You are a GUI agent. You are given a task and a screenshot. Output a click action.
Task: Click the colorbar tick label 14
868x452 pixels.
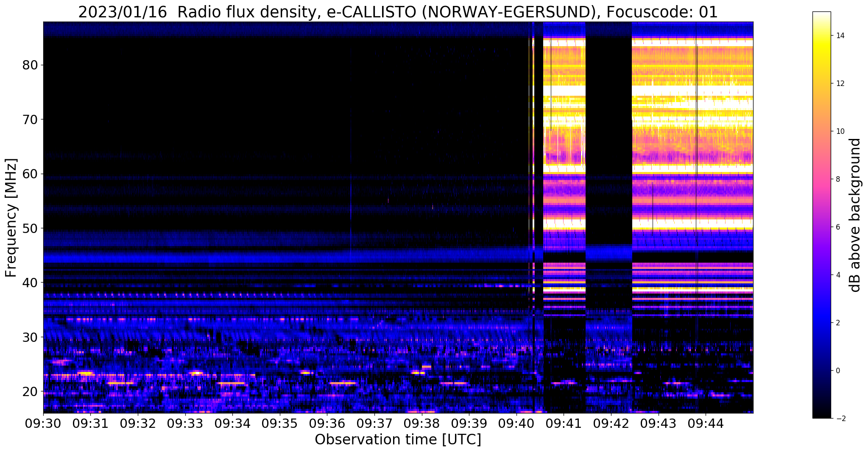pos(840,36)
